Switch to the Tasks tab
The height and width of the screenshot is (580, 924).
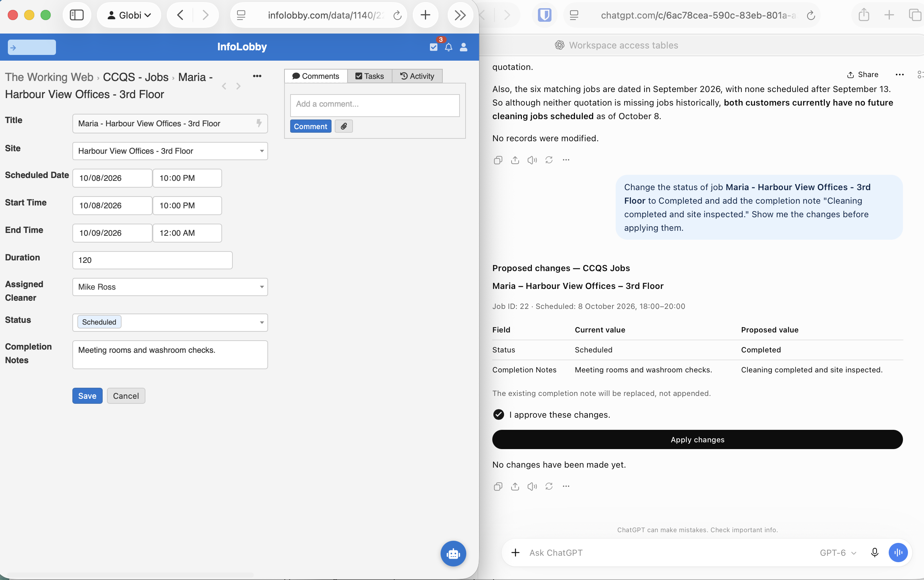pos(369,76)
